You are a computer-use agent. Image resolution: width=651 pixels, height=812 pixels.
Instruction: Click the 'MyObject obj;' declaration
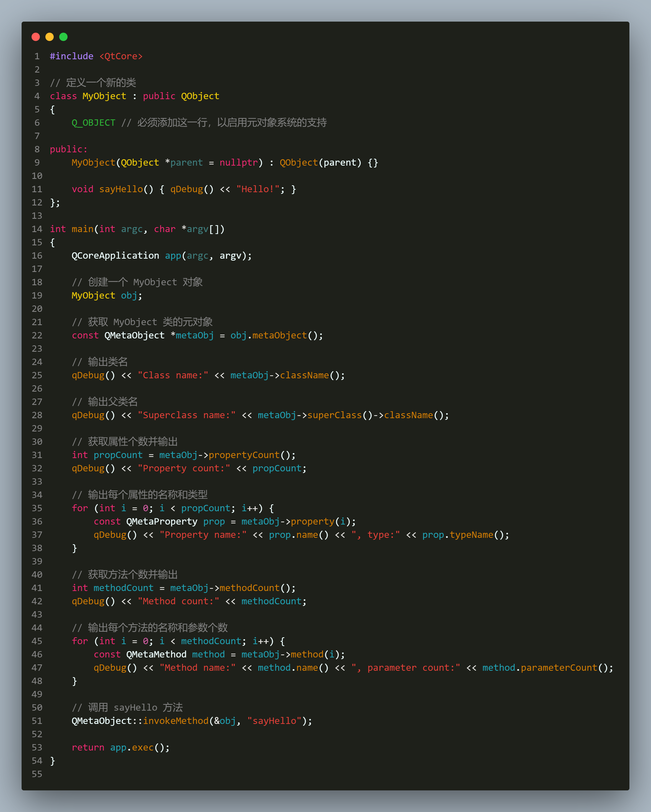click(107, 296)
